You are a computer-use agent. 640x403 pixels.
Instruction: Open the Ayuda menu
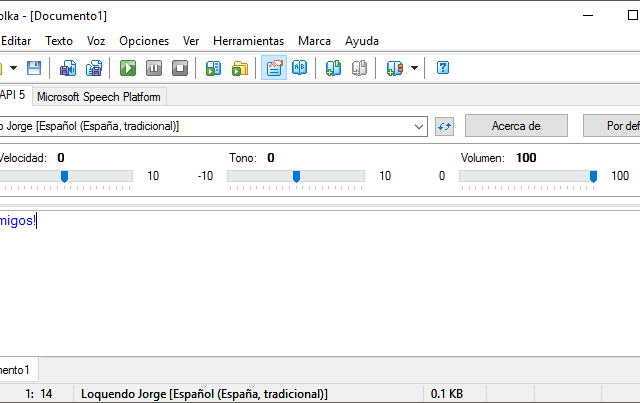click(362, 41)
